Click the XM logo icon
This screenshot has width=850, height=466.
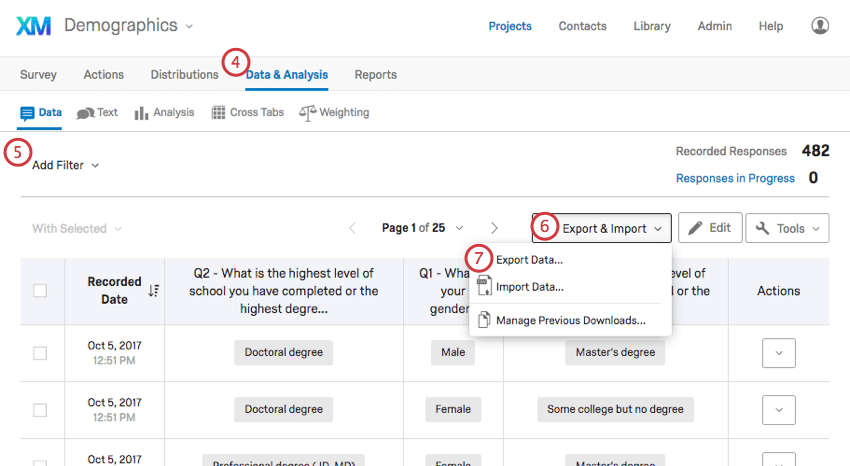[x=33, y=26]
